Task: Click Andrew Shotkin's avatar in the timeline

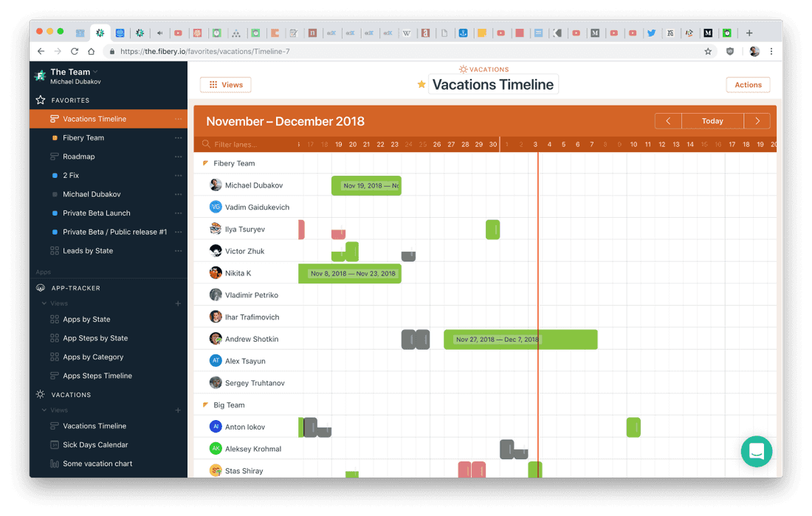Action: 215,339
